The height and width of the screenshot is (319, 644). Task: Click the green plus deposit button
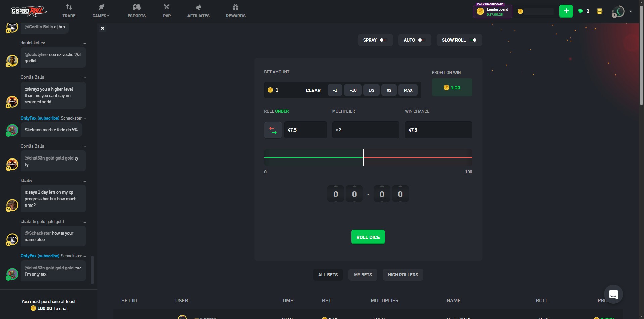[566, 11]
